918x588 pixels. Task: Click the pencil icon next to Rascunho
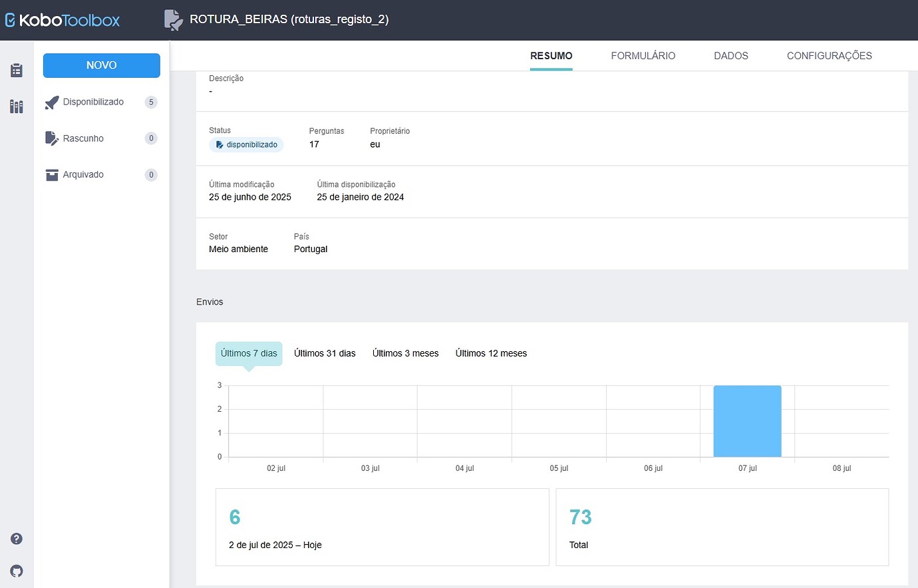(x=51, y=138)
